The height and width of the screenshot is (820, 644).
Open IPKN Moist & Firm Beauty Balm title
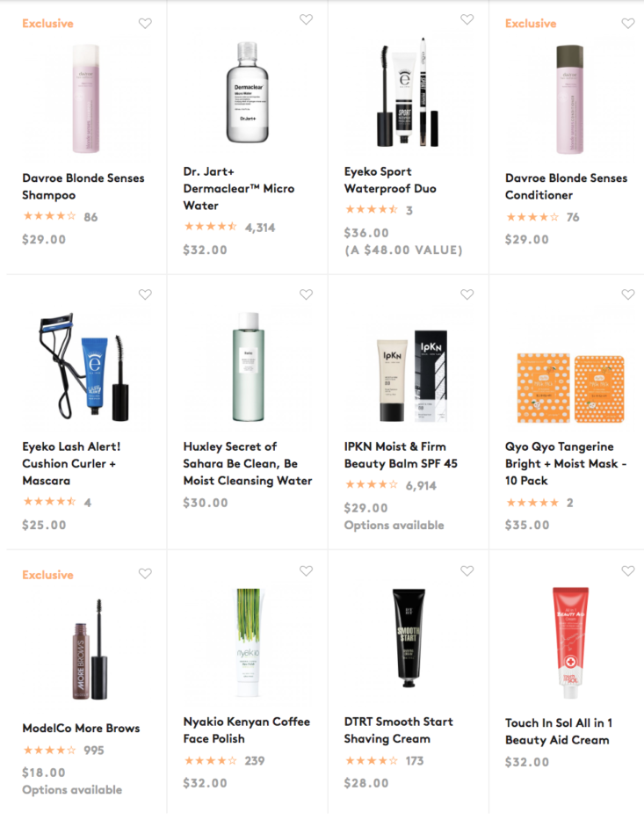tap(401, 455)
